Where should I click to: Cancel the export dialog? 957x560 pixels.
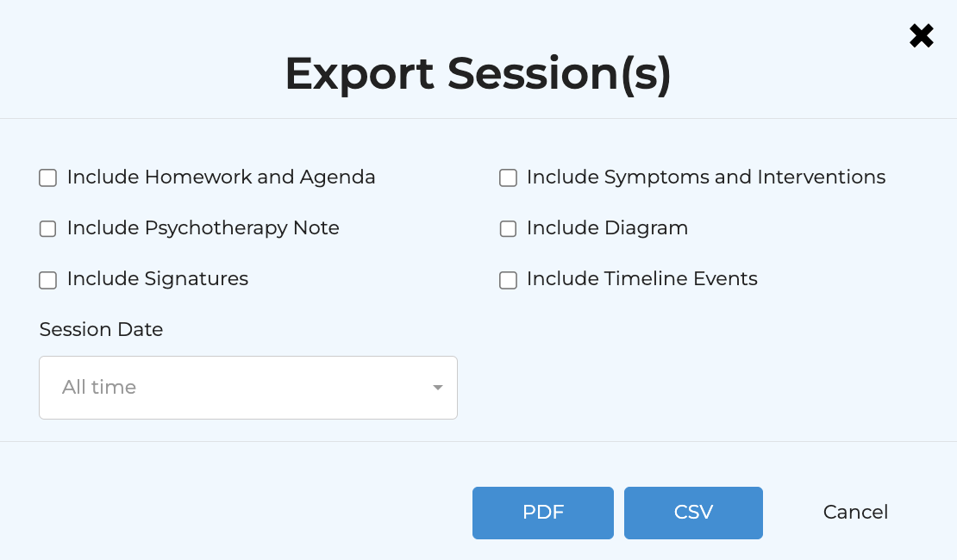pyautogui.click(x=855, y=513)
